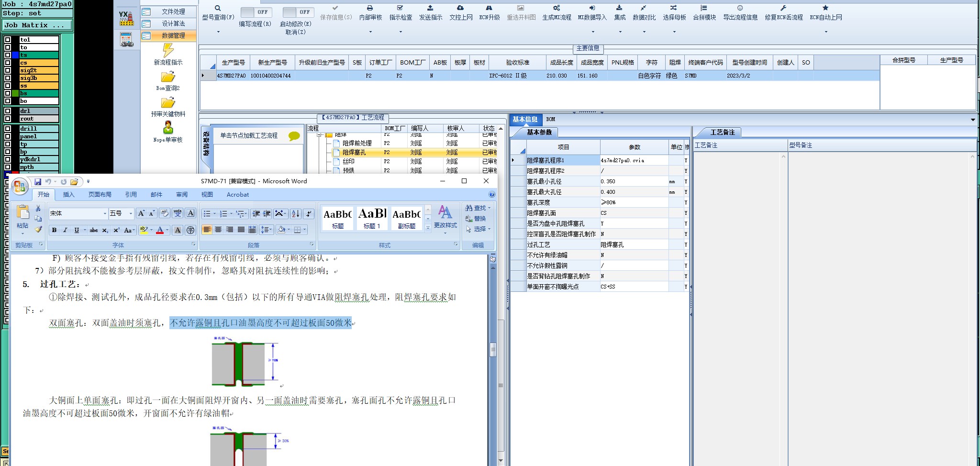The width and height of the screenshot is (980, 466).
Task: Click the Word Office button orb
Action: point(20,187)
